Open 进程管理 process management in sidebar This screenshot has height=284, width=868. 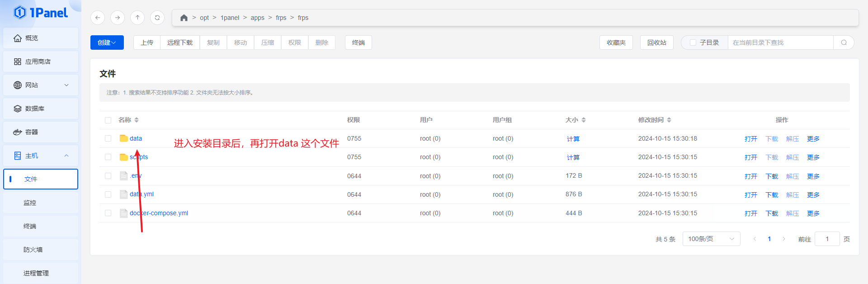click(41, 273)
